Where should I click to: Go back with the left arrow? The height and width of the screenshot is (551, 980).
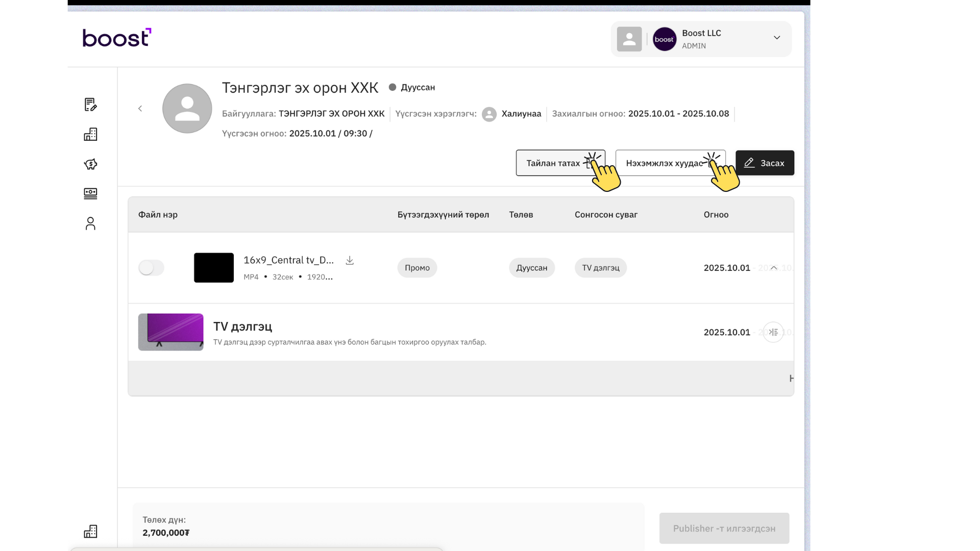140,108
